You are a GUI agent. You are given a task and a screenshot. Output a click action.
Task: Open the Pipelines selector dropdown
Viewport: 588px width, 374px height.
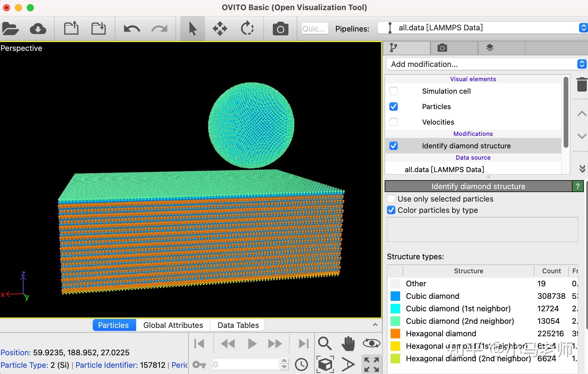(x=482, y=28)
